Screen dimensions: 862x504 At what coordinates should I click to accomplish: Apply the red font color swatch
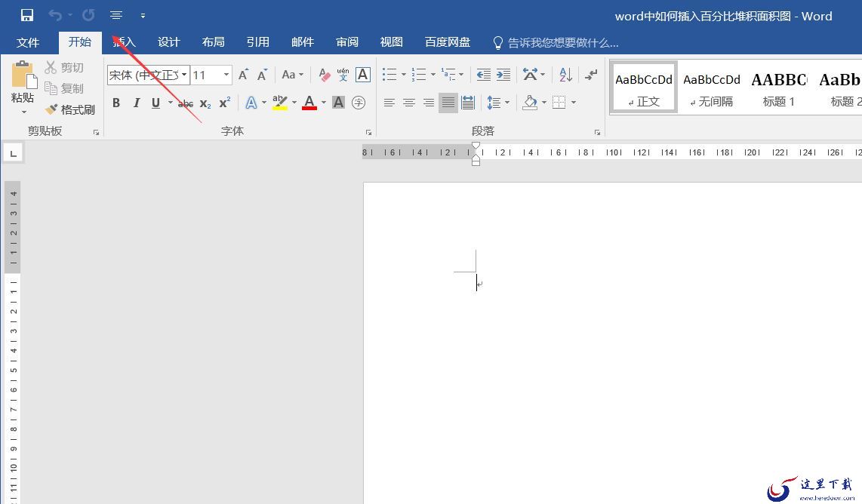click(309, 103)
